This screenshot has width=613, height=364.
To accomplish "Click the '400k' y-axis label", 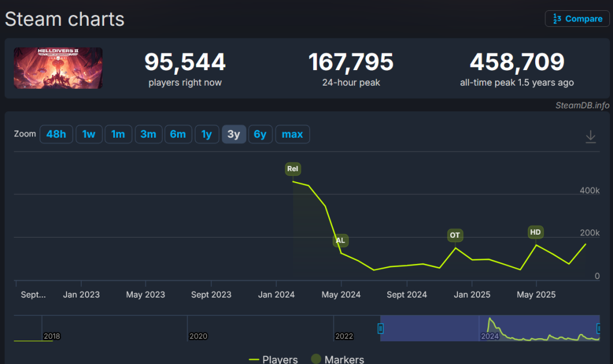I will click(590, 190).
